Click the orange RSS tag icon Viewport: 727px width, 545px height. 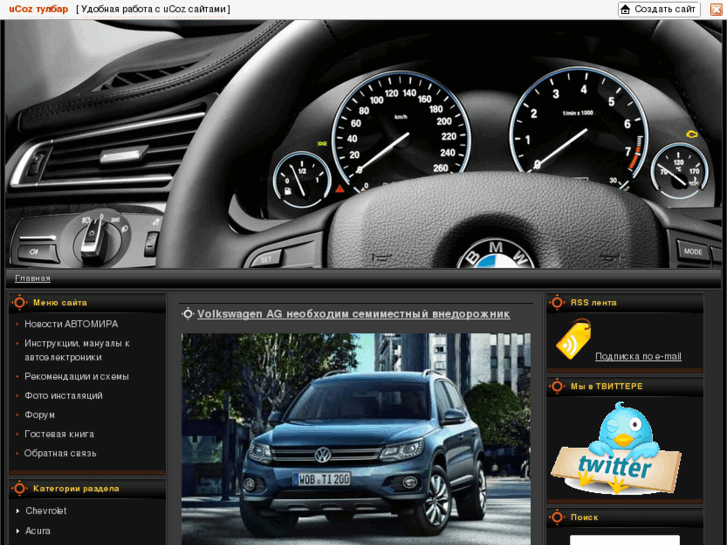(574, 339)
